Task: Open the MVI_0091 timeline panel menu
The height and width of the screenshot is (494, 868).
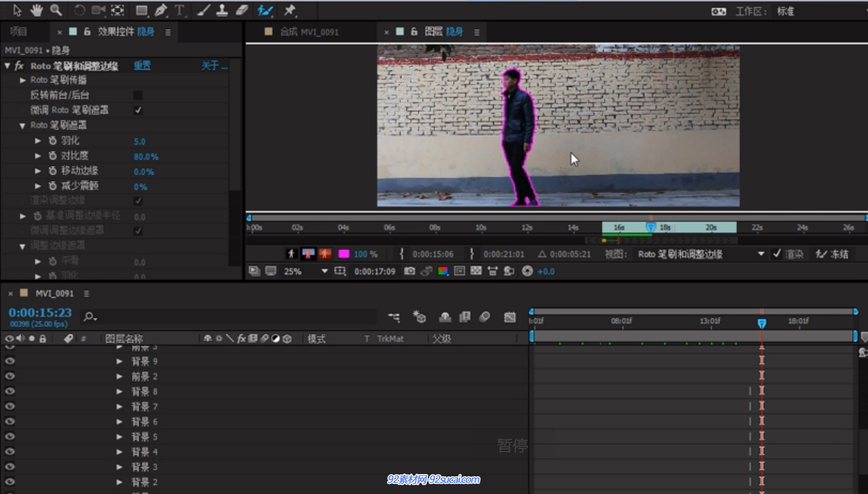Action: point(86,294)
